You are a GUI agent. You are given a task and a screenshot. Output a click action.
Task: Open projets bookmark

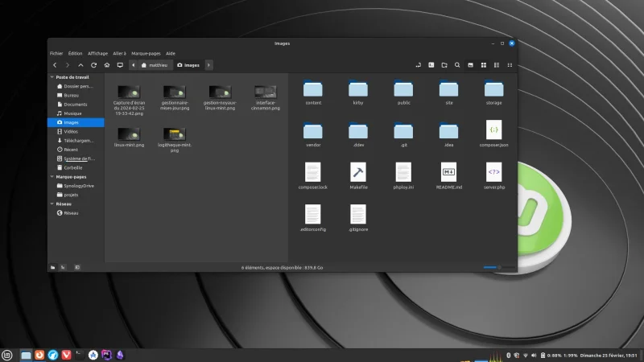(76, 195)
